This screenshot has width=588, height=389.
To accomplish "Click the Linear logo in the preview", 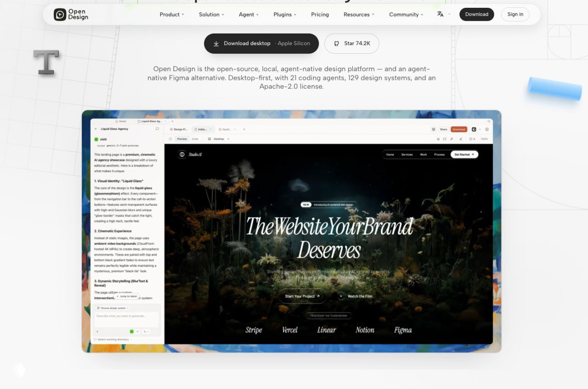I will point(327,330).
